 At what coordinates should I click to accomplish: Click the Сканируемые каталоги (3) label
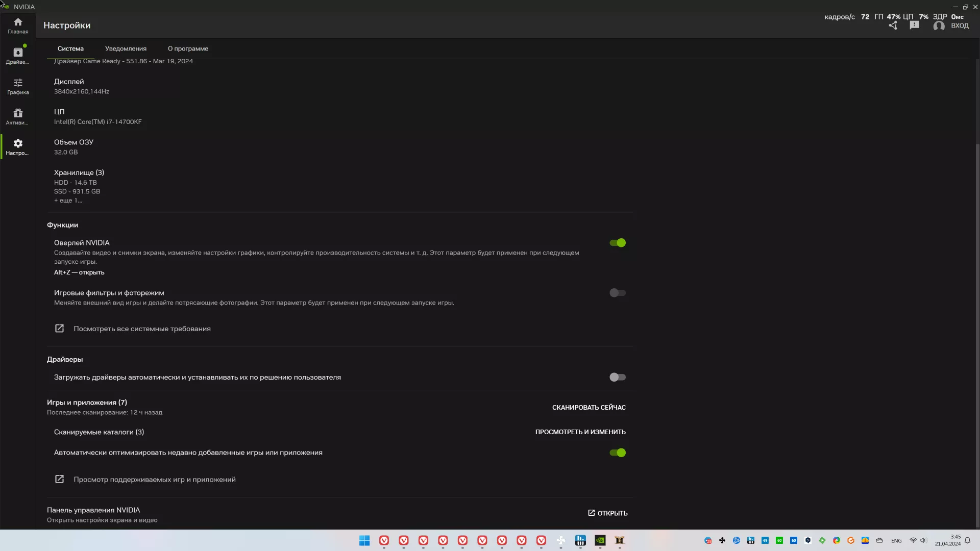click(x=99, y=432)
